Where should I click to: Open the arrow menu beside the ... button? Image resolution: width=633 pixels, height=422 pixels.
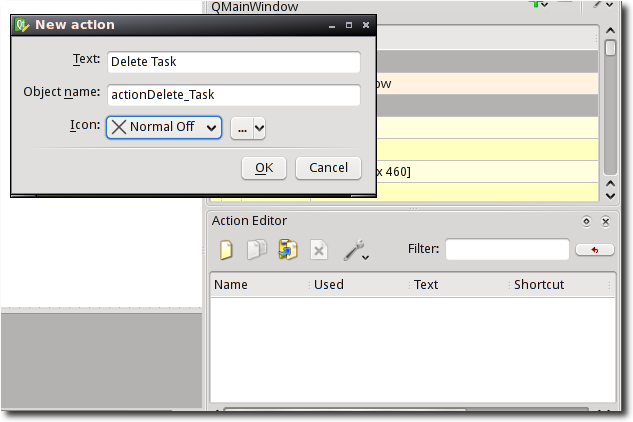tap(259, 129)
